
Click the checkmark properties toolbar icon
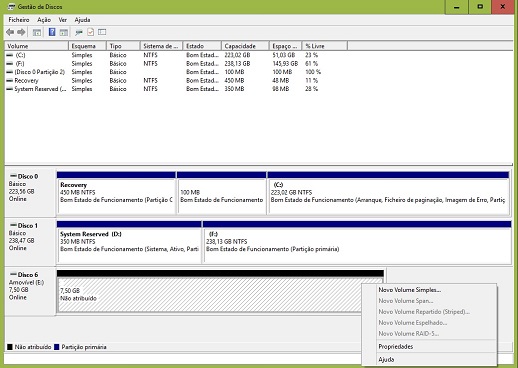[90, 32]
